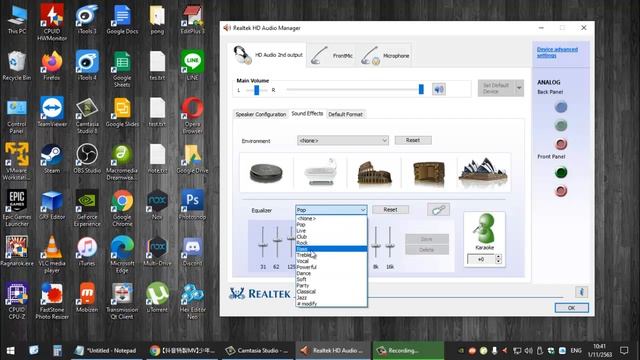Click the Karaoke +0 value field
Image resolution: width=640 pixels, height=360 pixels.
pyautogui.click(x=481, y=259)
